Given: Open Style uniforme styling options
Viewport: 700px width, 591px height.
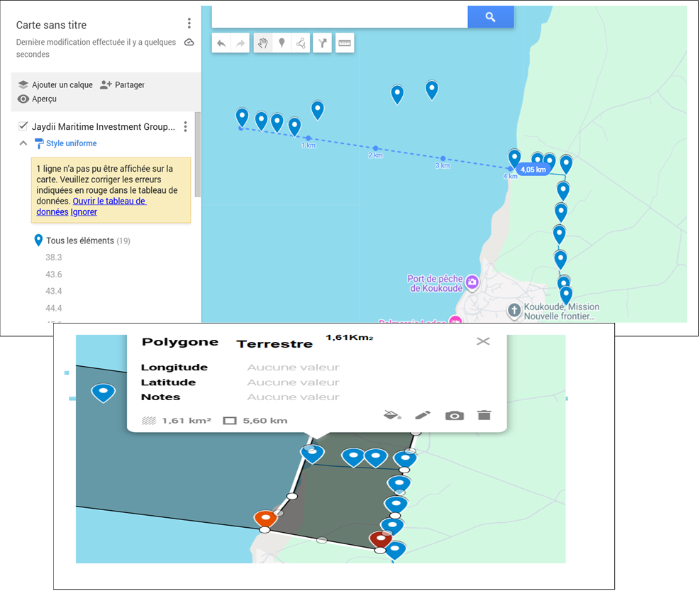Looking at the screenshot, I should (66, 143).
